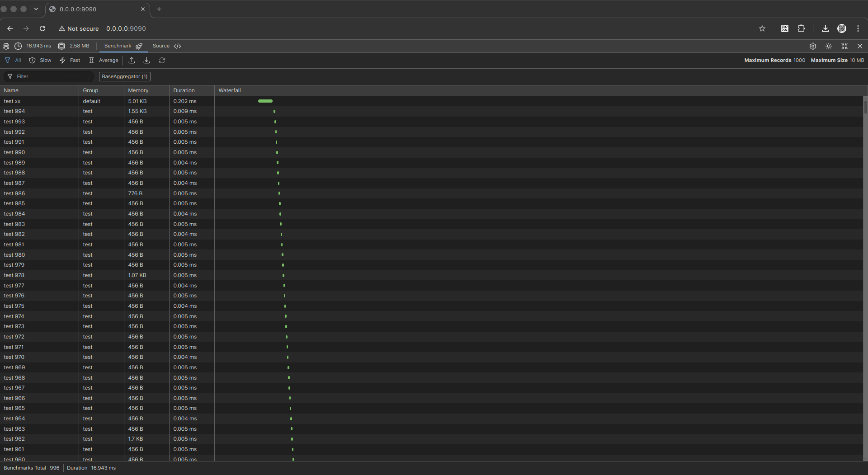The image size is (868, 475).
Task: Open settings gear in devtools bar
Action: click(813, 46)
